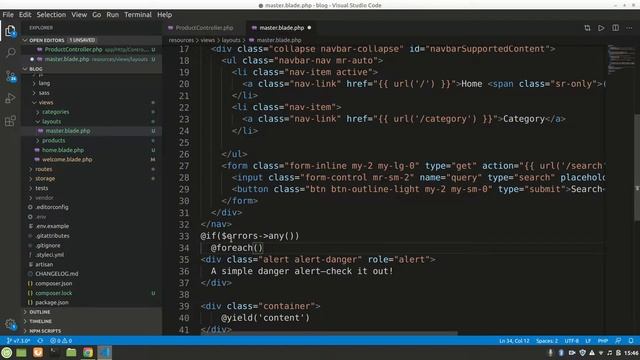Open the File menu
Viewport: 640px width, 360px height.
(x=8, y=15)
